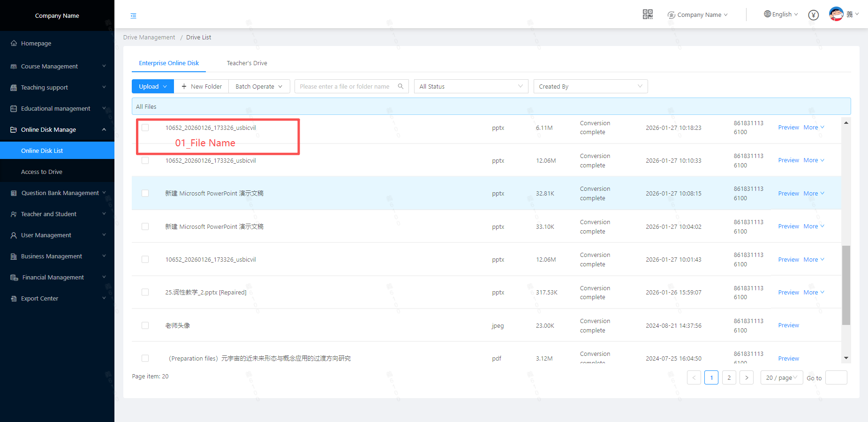Open the user avatar profile picture
This screenshot has height=422, width=868.
click(x=836, y=14)
